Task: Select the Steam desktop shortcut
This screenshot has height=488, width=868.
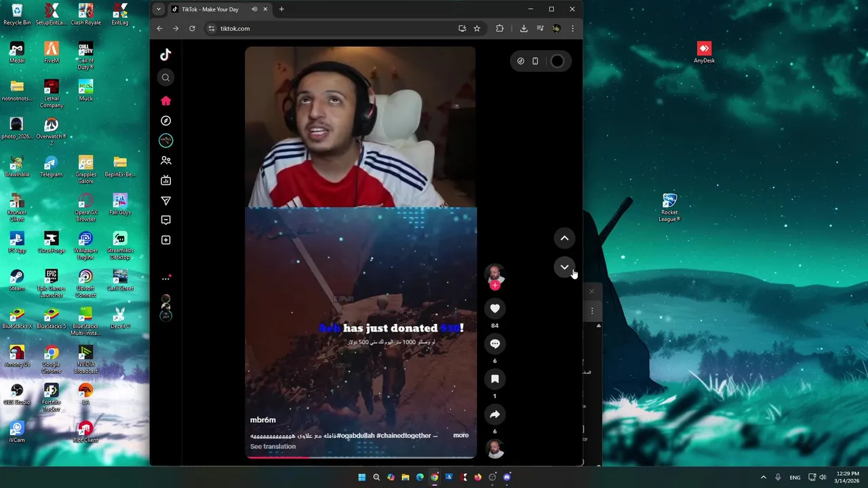Action: (17, 281)
